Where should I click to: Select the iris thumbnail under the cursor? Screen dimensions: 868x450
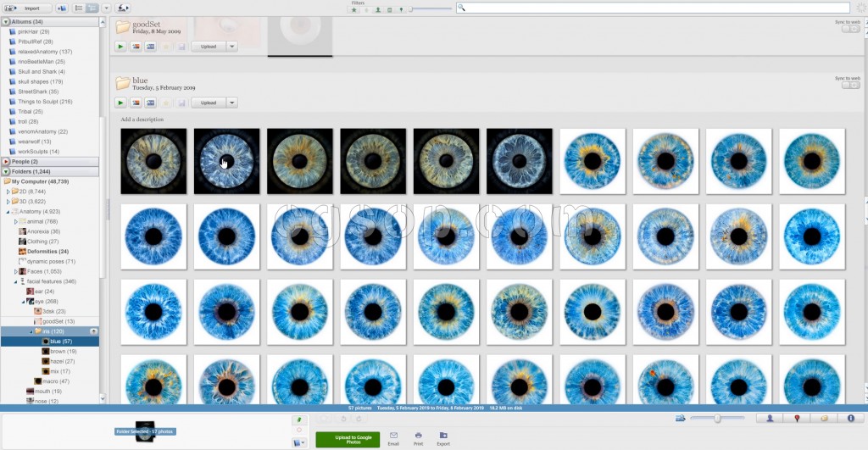226,161
